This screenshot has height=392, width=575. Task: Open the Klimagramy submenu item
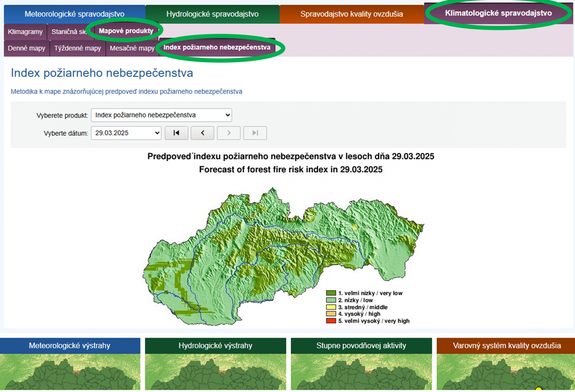(x=25, y=32)
